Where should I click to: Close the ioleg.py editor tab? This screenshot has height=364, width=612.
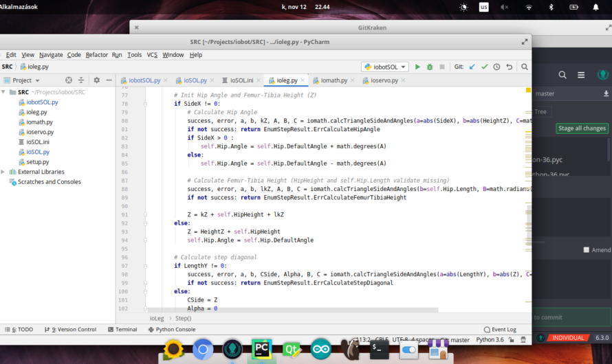point(303,80)
